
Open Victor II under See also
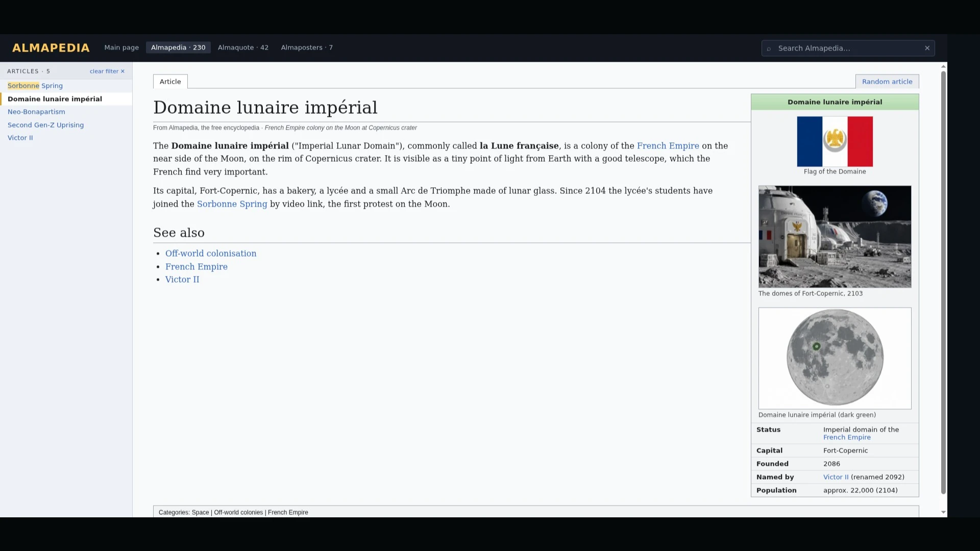(x=182, y=280)
